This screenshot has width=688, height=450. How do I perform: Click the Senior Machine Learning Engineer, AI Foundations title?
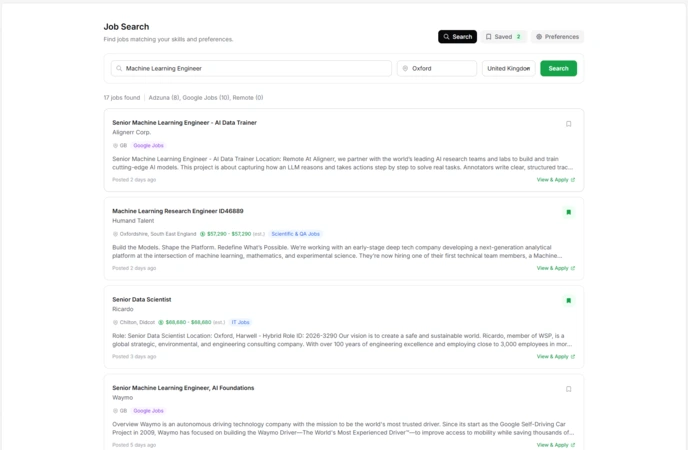pos(183,388)
